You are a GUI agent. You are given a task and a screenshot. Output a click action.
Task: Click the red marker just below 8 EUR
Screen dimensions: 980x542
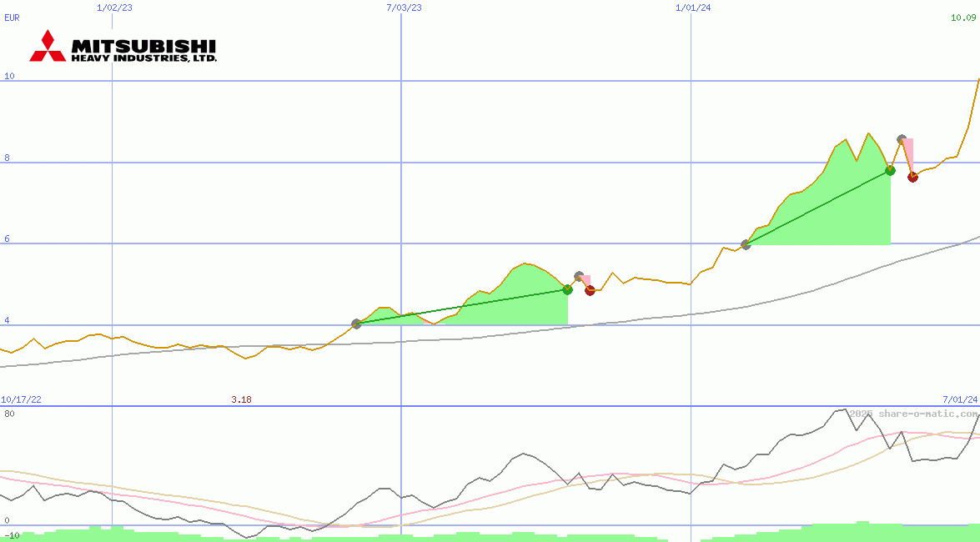[x=912, y=177]
